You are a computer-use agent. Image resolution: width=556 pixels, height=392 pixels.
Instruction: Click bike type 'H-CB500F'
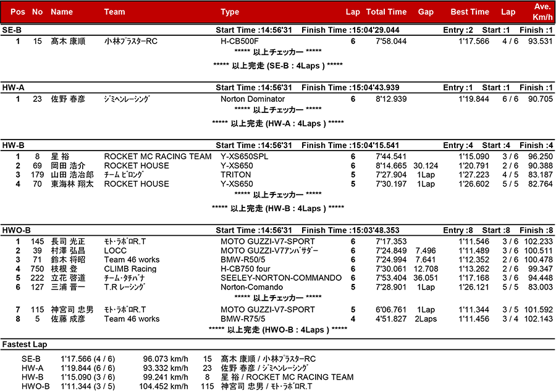click(x=240, y=41)
